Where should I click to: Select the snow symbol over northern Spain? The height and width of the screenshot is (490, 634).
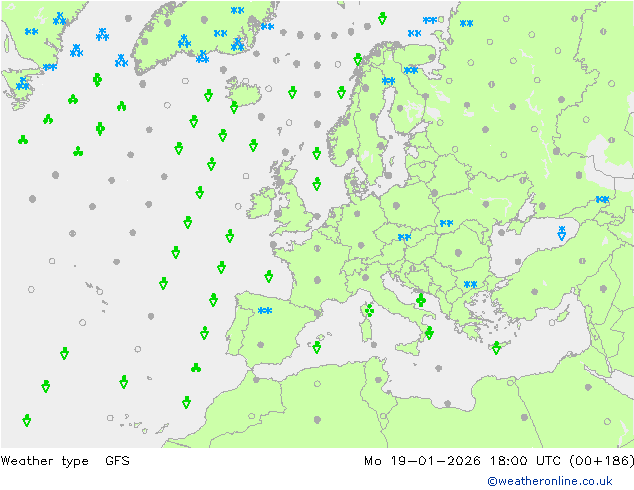pos(265,310)
